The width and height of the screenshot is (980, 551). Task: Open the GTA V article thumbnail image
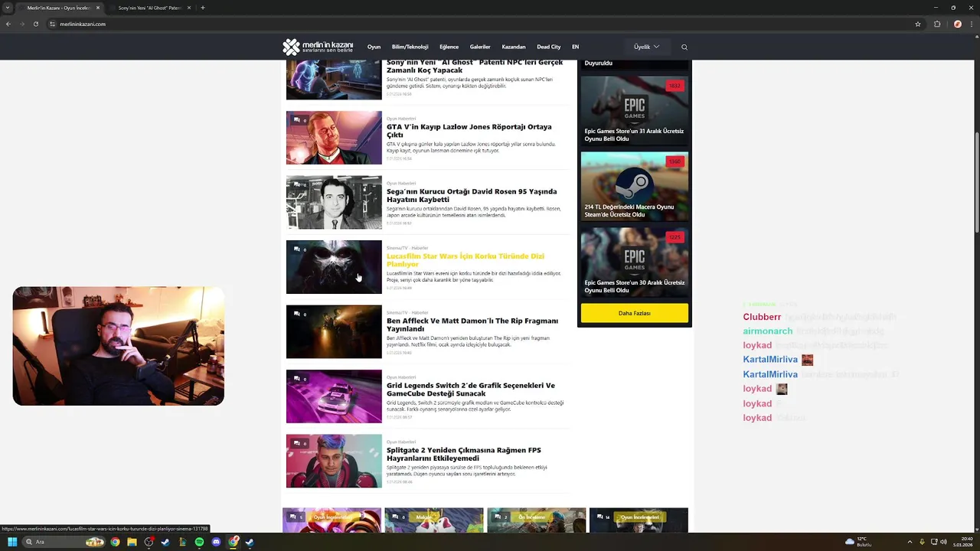click(x=334, y=138)
